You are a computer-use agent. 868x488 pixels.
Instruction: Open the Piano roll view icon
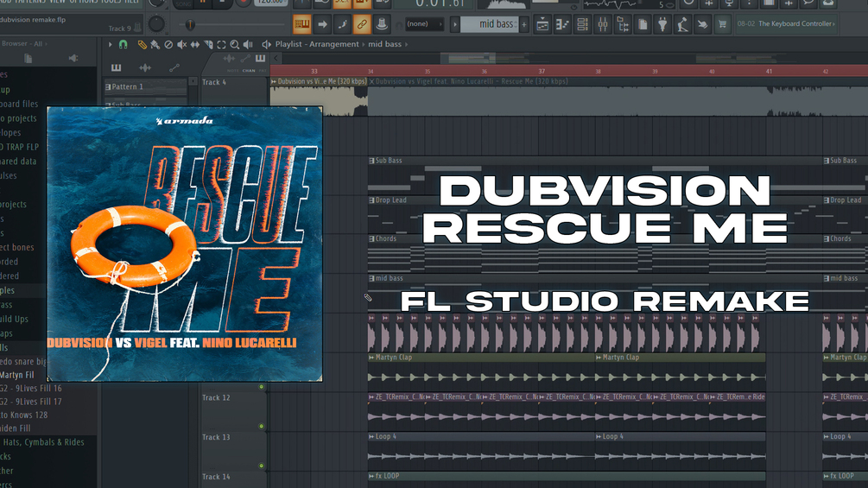pyautogui.click(x=562, y=24)
